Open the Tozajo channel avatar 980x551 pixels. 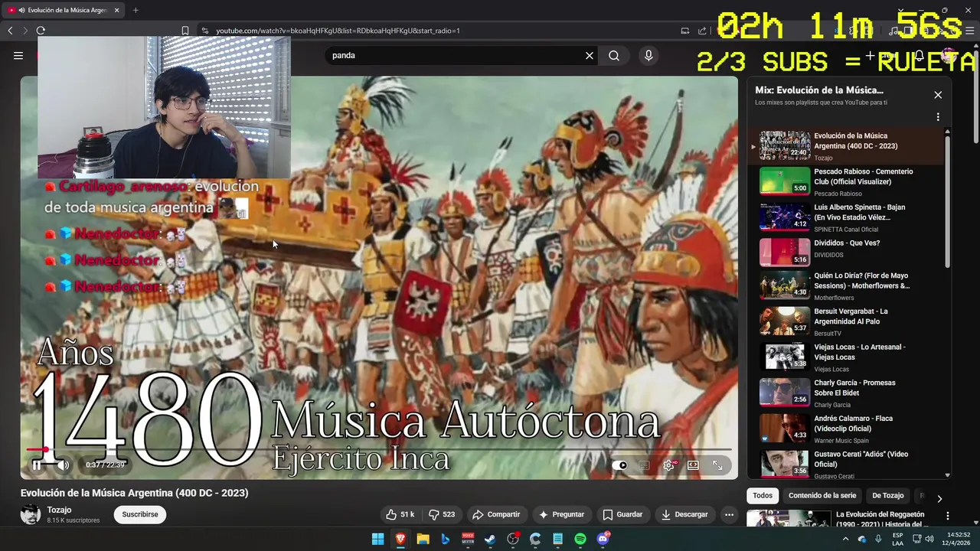pos(31,514)
